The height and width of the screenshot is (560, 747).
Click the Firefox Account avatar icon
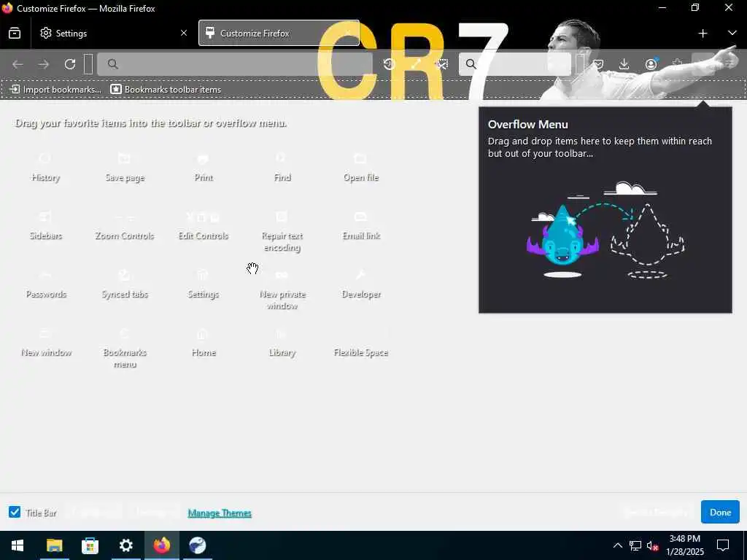[x=651, y=64]
